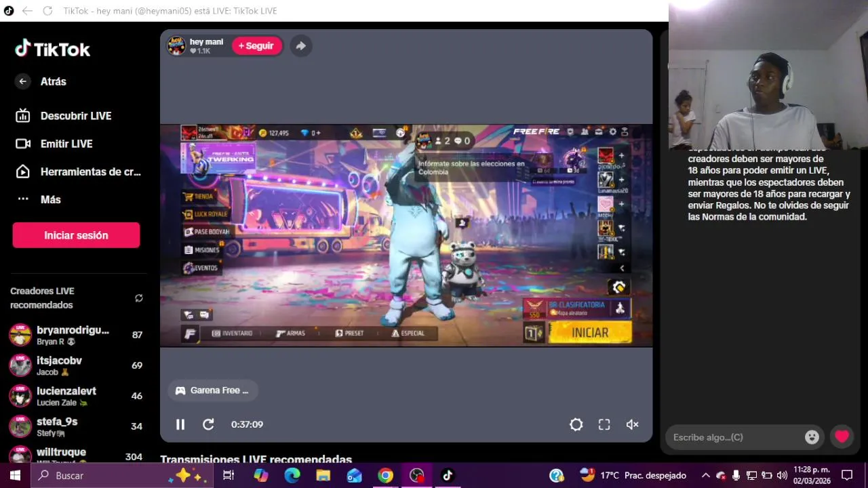Click the + Seguir follow button
Screen dimensions: 868x488
click(x=256, y=45)
